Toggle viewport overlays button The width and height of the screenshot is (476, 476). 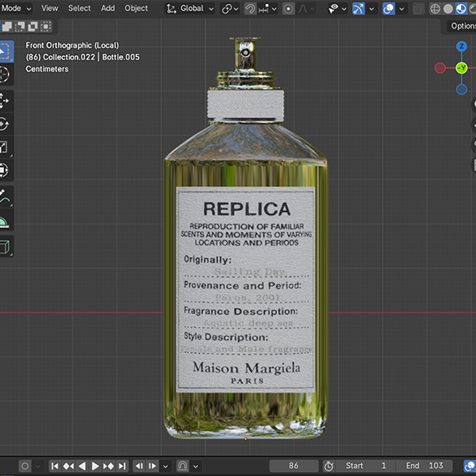389,9
